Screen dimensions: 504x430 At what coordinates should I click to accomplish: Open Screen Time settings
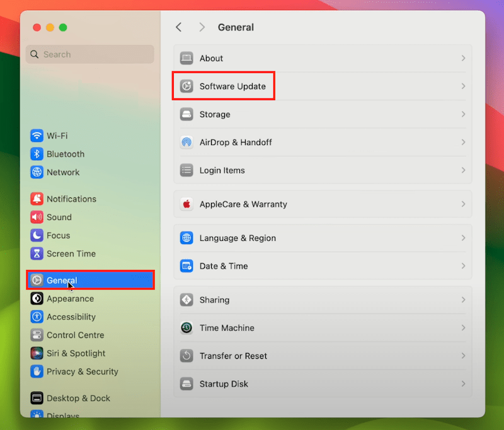pyautogui.click(x=37, y=253)
